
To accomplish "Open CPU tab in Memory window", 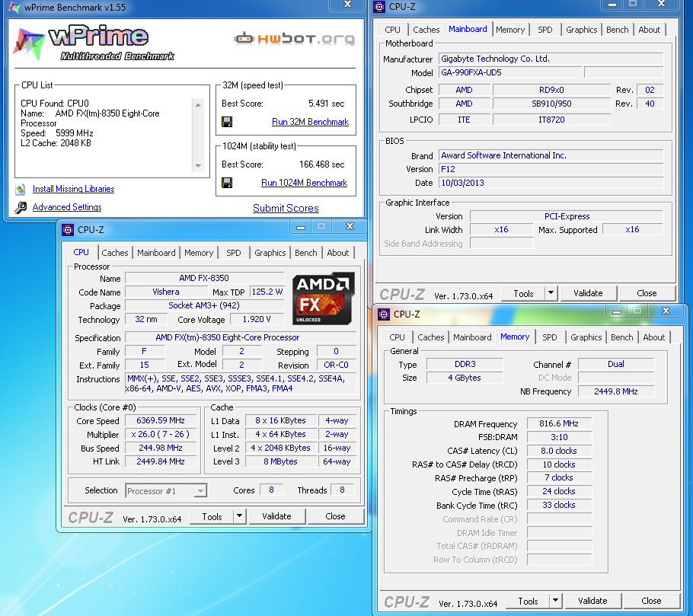I will pyautogui.click(x=397, y=337).
